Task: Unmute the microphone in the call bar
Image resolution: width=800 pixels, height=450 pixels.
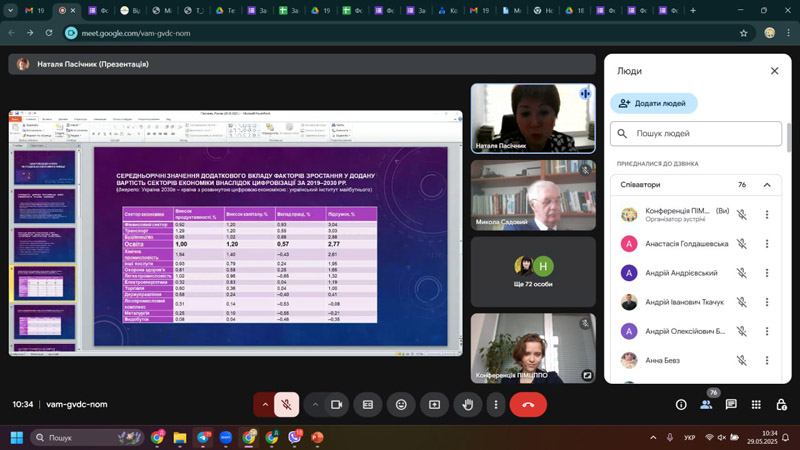Action: [286, 404]
